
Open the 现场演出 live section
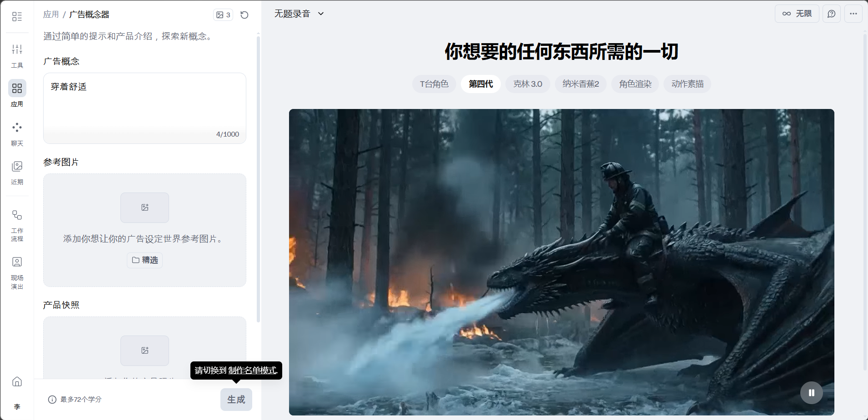[17, 272]
